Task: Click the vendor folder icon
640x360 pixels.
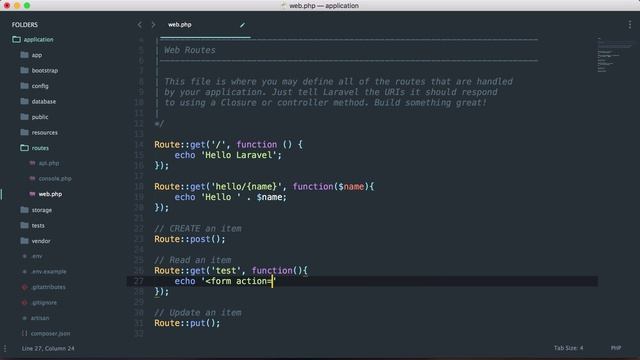Action: [24, 241]
